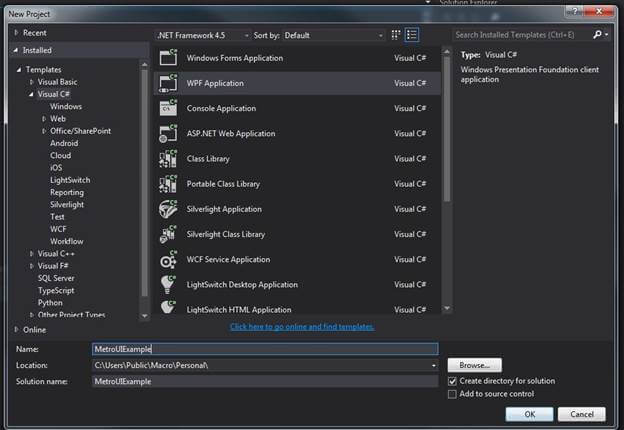Choose the LightSwitch HTML Application icon
The height and width of the screenshot is (430, 624).
point(168,307)
